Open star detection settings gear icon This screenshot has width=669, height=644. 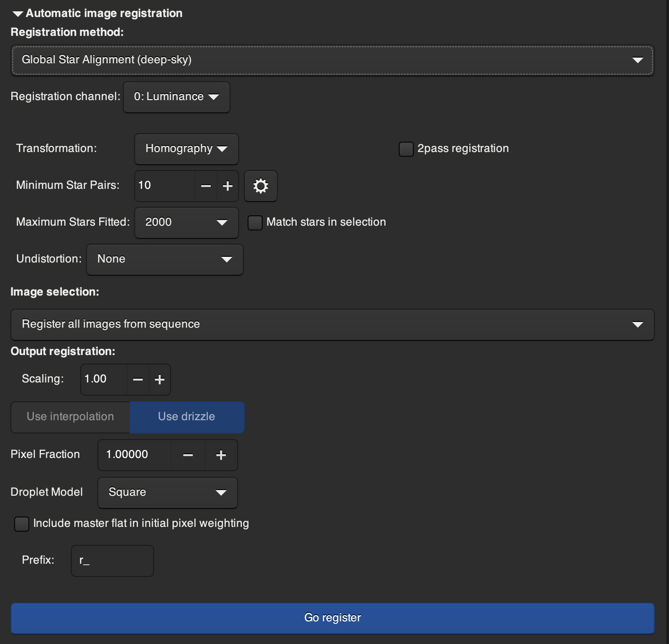point(260,186)
